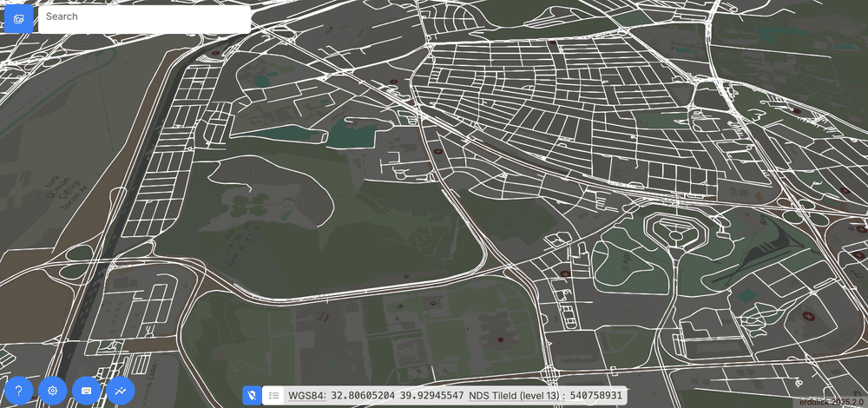This screenshot has height=408, width=868.
Task: Show the keyboard shortcuts button
Action: click(x=87, y=391)
